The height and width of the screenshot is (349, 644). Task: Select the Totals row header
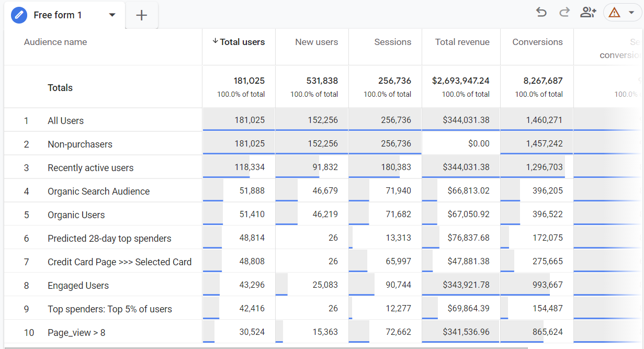[60, 87]
